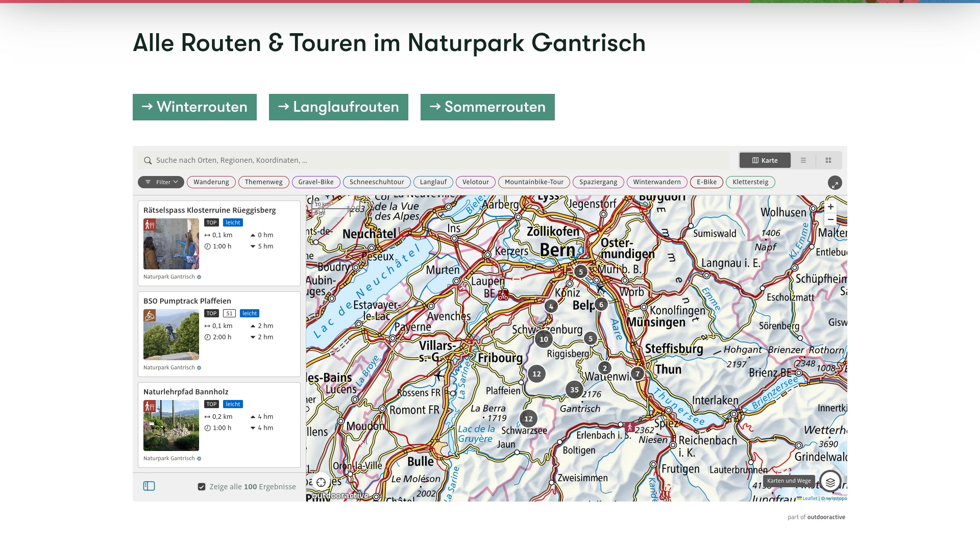Click the map zoom in plus button
This screenshot has width=980, height=551.
tap(830, 207)
